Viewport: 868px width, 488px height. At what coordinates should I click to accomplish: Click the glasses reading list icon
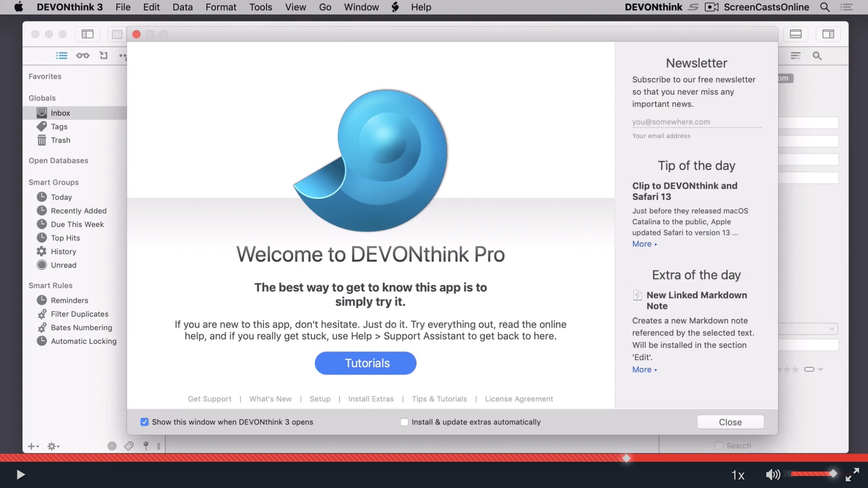[83, 56]
